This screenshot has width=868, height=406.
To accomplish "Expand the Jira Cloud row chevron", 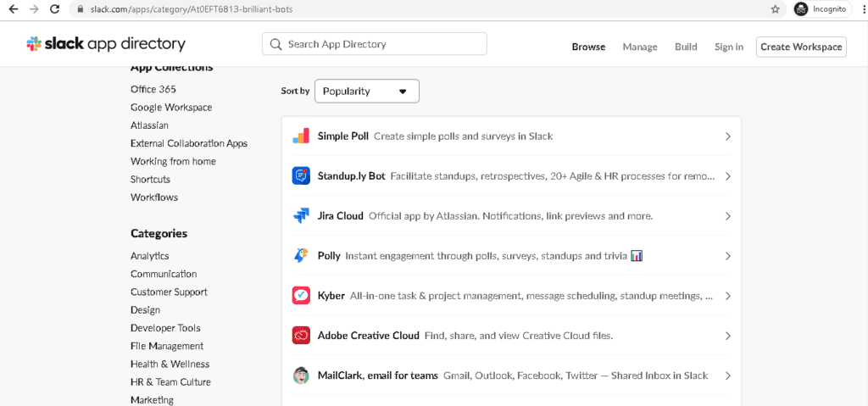I will point(728,216).
